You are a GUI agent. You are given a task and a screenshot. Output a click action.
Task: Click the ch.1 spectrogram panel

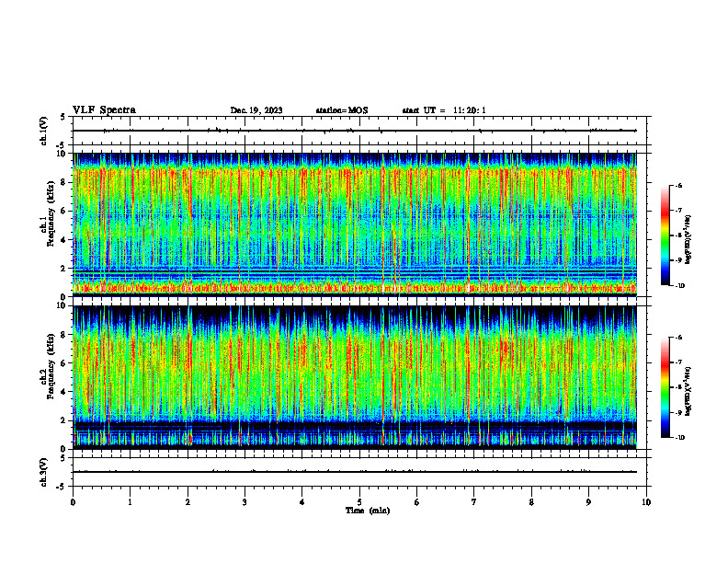355,224
